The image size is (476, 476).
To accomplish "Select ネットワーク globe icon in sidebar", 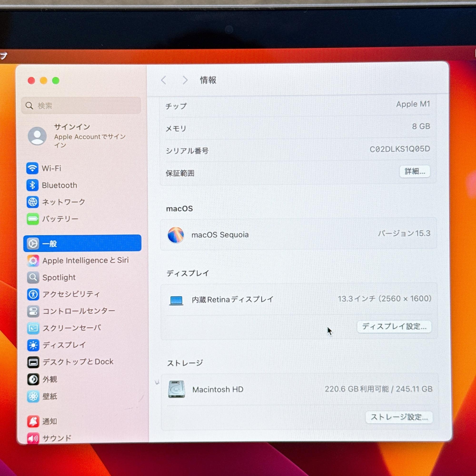I will click(x=33, y=202).
